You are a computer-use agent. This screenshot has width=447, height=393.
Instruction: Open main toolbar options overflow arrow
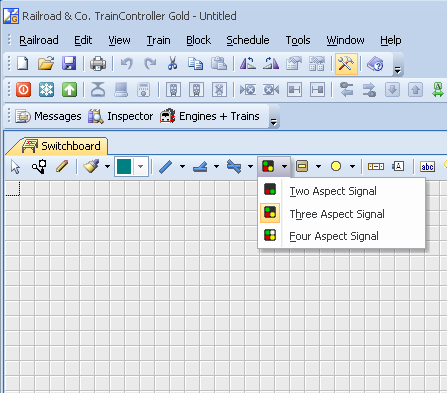(398, 70)
